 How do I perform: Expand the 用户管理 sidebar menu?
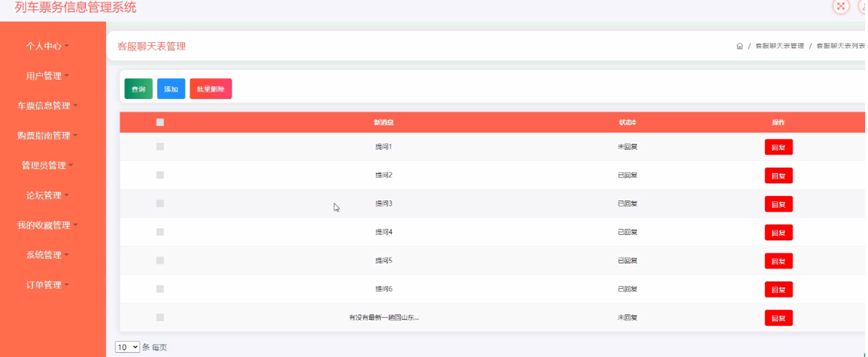48,76
